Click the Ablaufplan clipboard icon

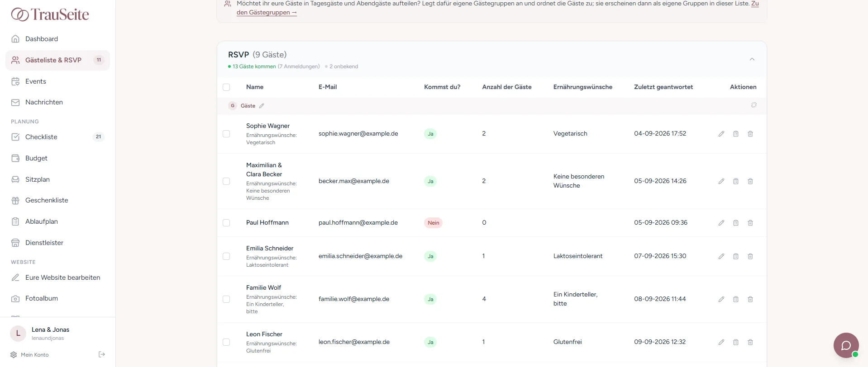[15, 221]
